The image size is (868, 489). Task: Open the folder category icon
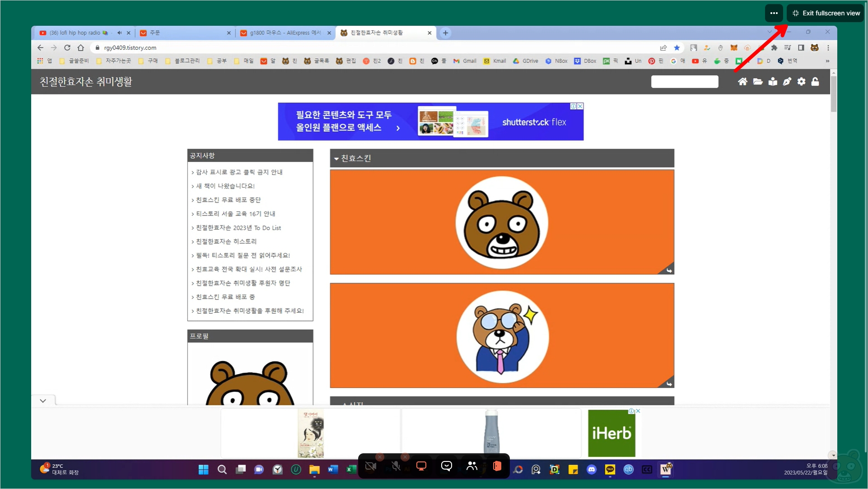pyautogui.click(x=758, y=82)
